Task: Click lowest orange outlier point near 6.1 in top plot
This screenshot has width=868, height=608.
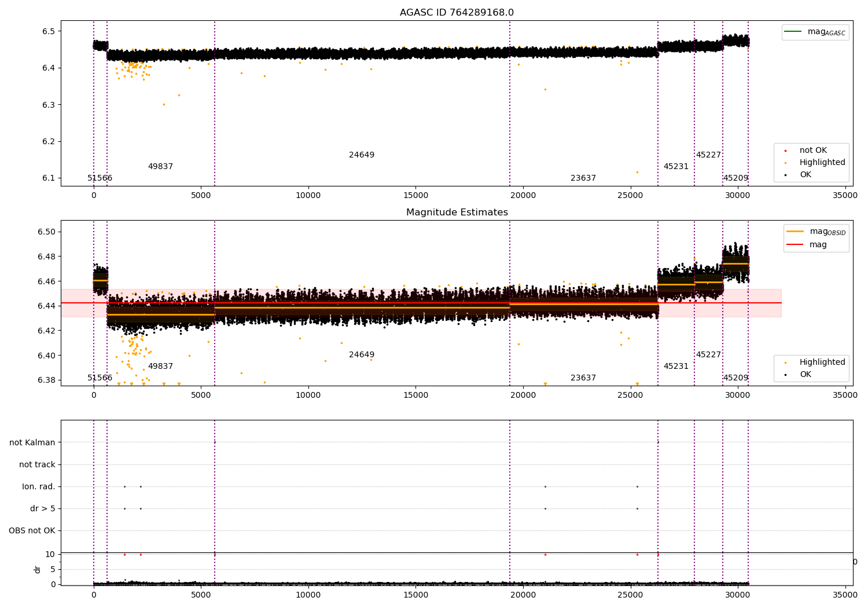Action: (x=637, y=172)
